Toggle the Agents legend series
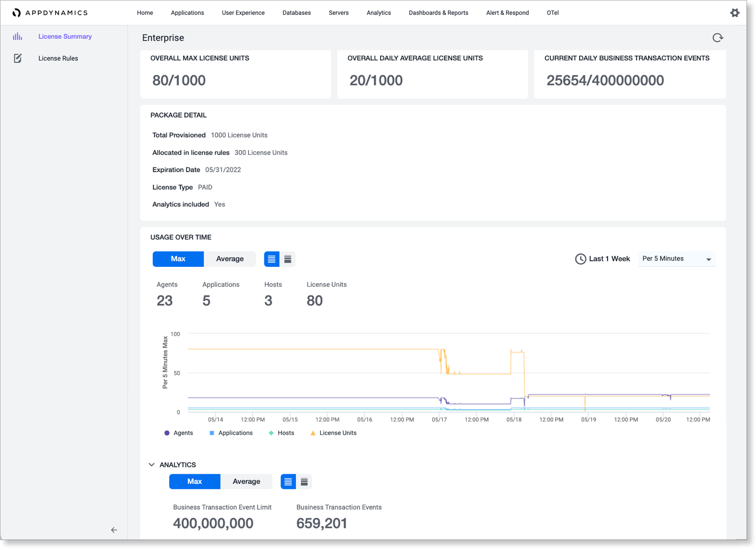This screenshot has height=549, width=756. [x=178, y=433]
